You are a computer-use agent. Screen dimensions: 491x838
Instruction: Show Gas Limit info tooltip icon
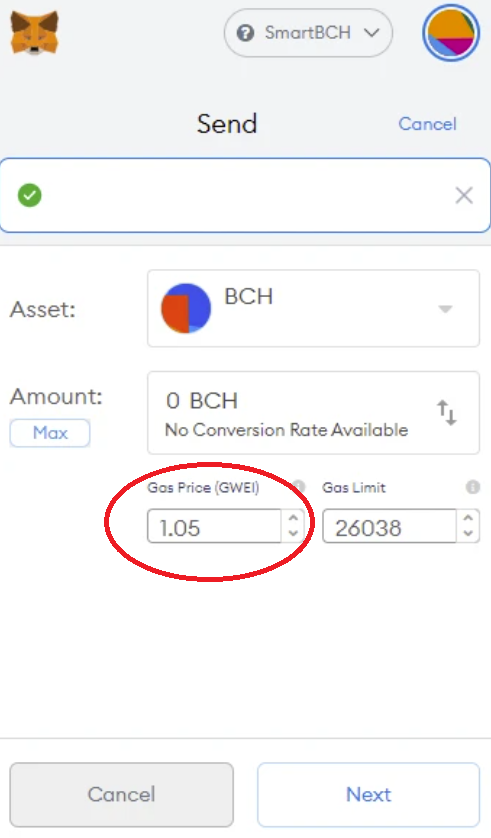click(x=472, y=487)
